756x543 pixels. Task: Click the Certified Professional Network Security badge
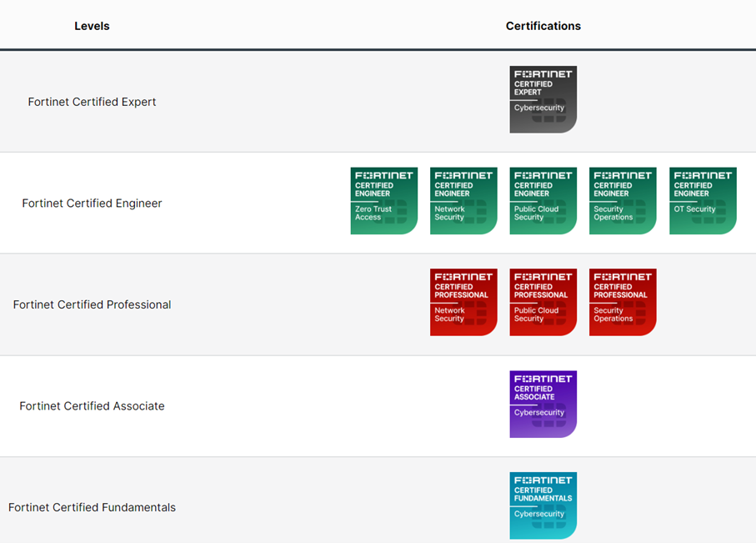[463, 302]
